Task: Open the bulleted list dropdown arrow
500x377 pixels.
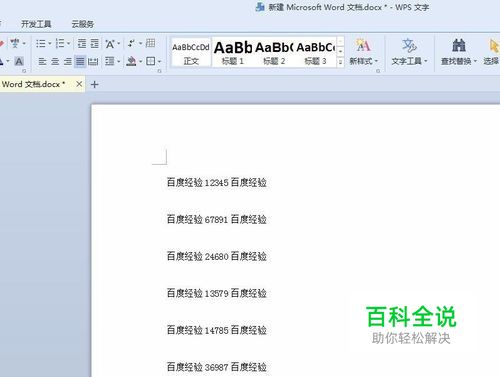Action: pos(50,44)
